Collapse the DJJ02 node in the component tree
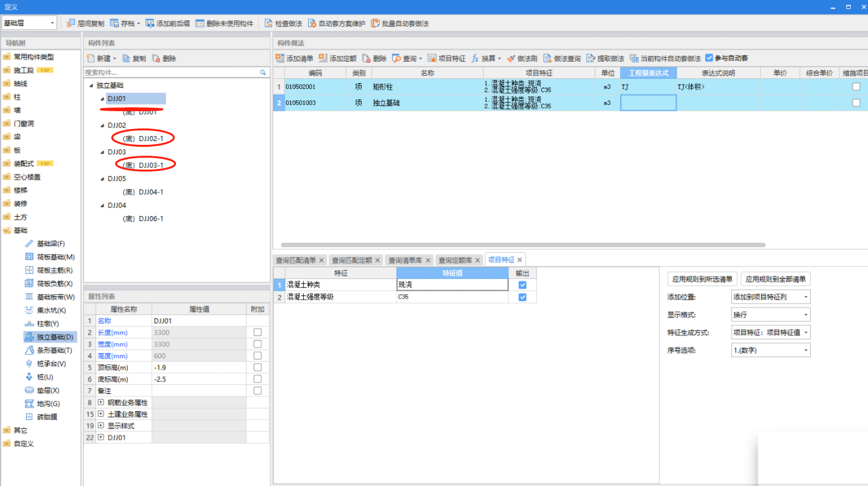 click(x=102, y=125)
